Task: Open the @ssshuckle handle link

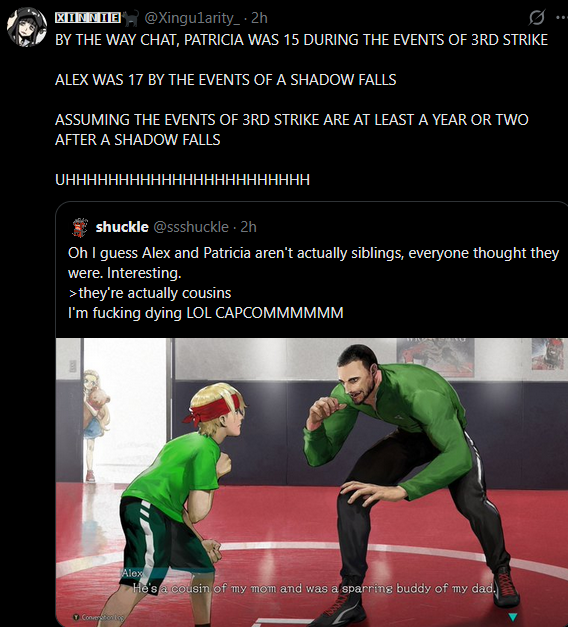Action: point(191,227)
